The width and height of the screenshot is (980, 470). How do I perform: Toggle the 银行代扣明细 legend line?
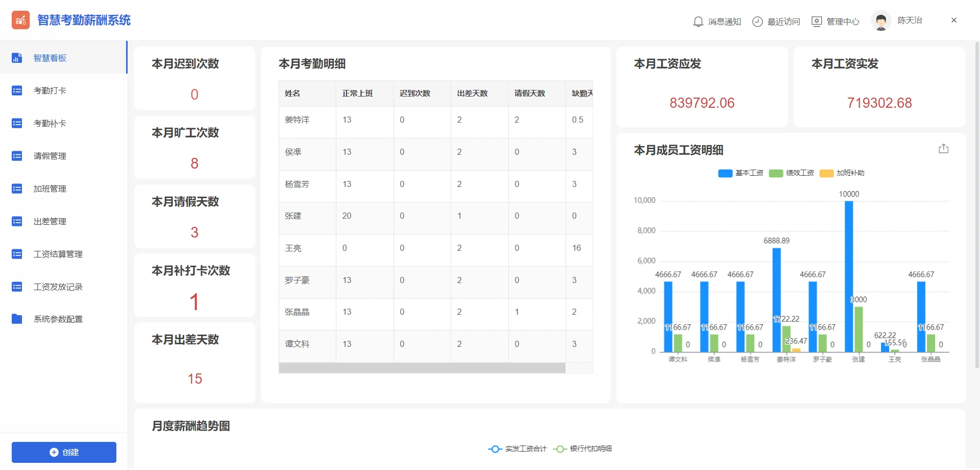point(582,449)
